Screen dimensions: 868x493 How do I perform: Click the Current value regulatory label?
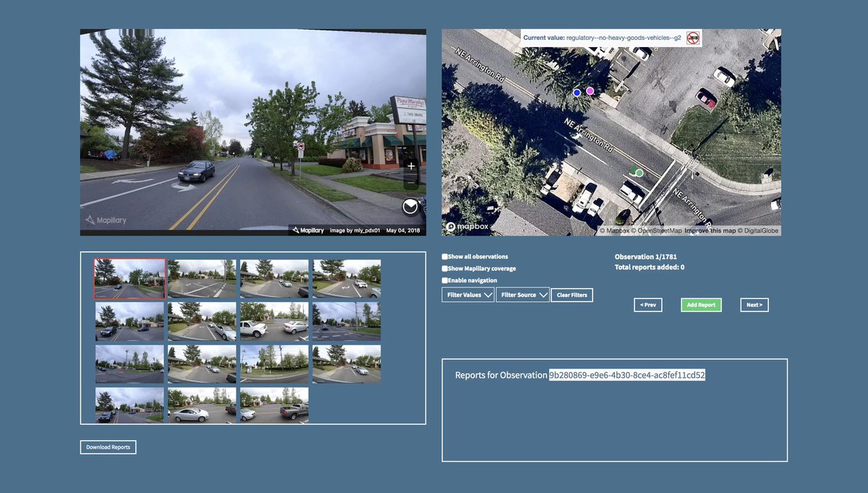pos(602,37)
